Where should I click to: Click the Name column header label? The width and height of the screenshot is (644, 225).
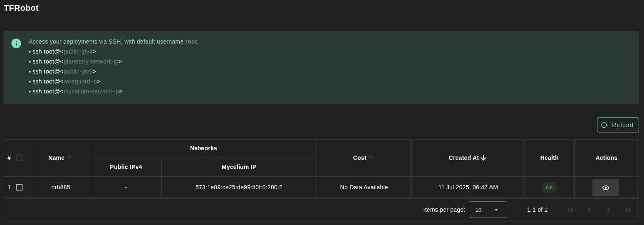coord(56,158)
